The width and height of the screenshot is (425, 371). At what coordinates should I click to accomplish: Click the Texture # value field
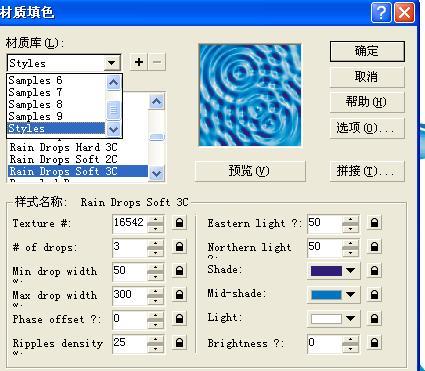click(x=130, y=223)
